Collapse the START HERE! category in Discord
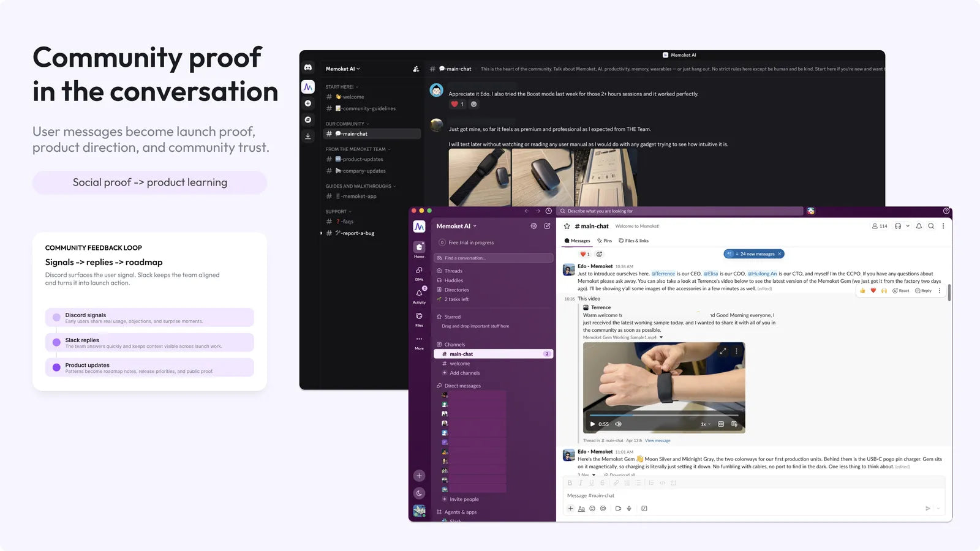 pos(342,87)
